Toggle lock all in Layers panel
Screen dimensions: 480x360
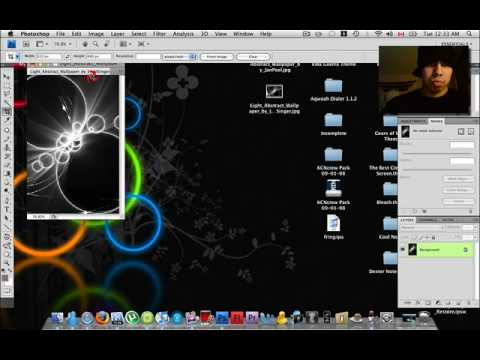tap(433, 237)
